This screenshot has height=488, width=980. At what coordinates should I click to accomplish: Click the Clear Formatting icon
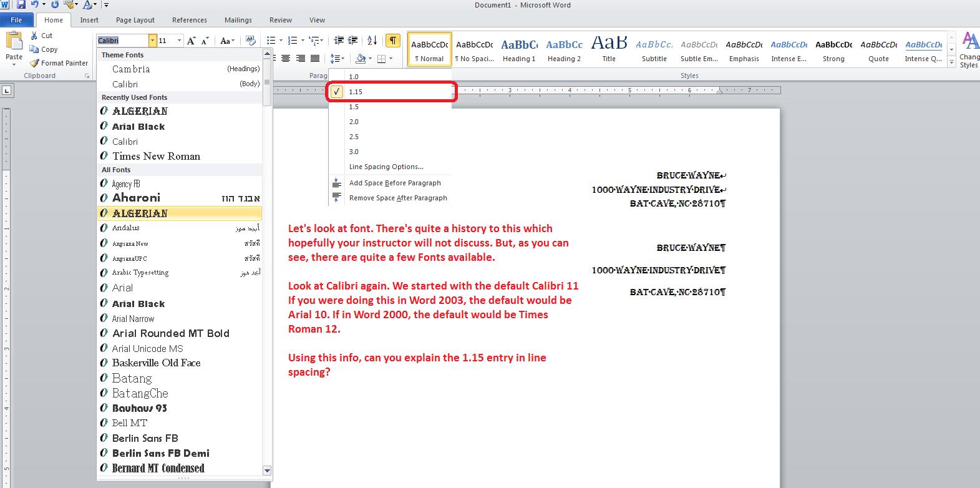[x=251, y=41]
